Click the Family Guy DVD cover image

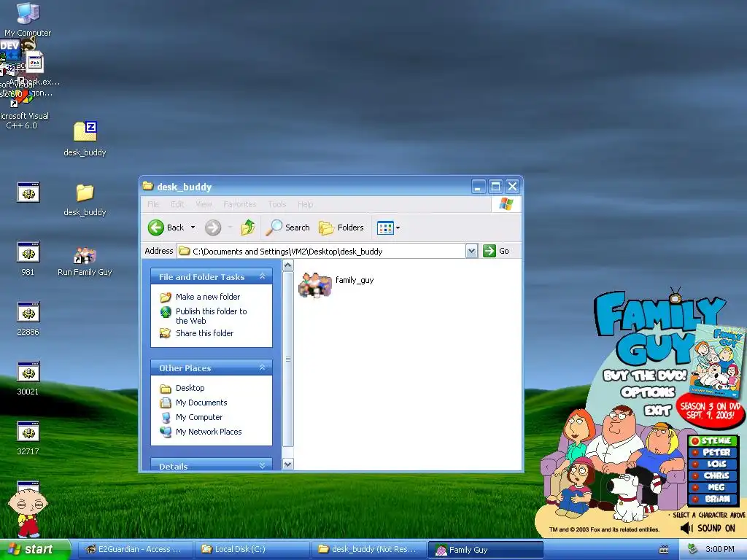tap(717, 360)
